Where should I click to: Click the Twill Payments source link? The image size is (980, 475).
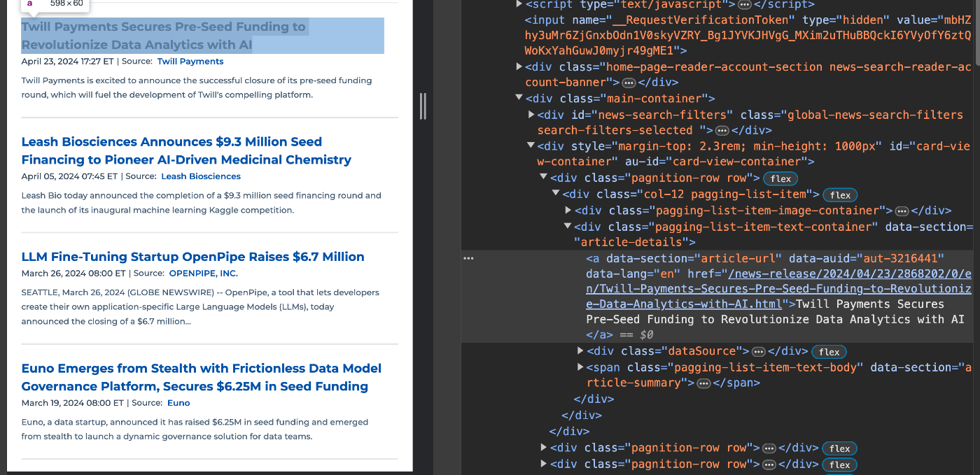(x=190, y=62)
